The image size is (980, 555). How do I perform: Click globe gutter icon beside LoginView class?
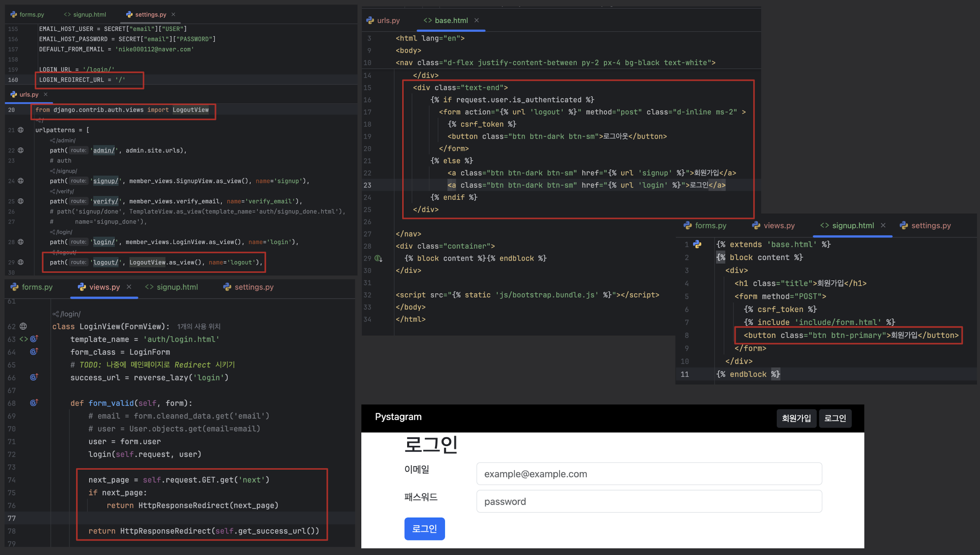click(x=23, y=326)
